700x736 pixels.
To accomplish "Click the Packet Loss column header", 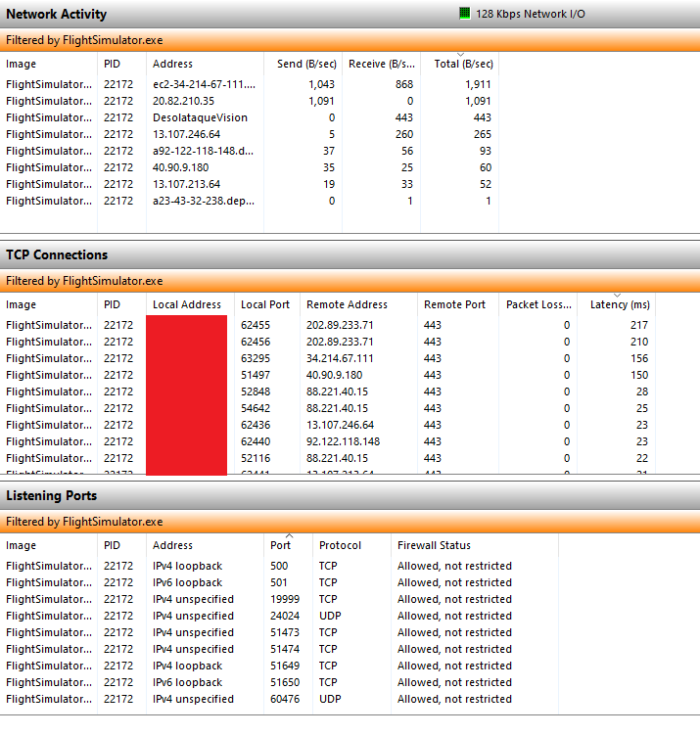I will 538,304.
